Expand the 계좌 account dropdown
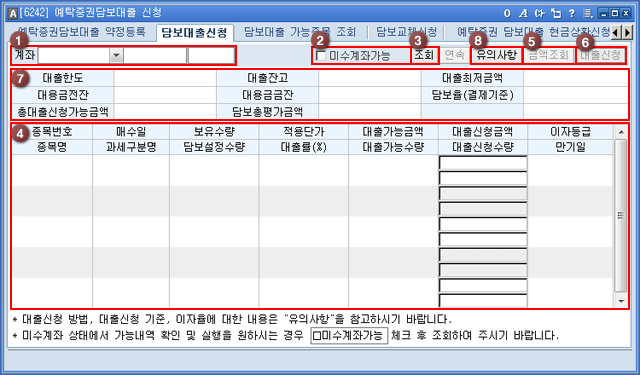 116,55
